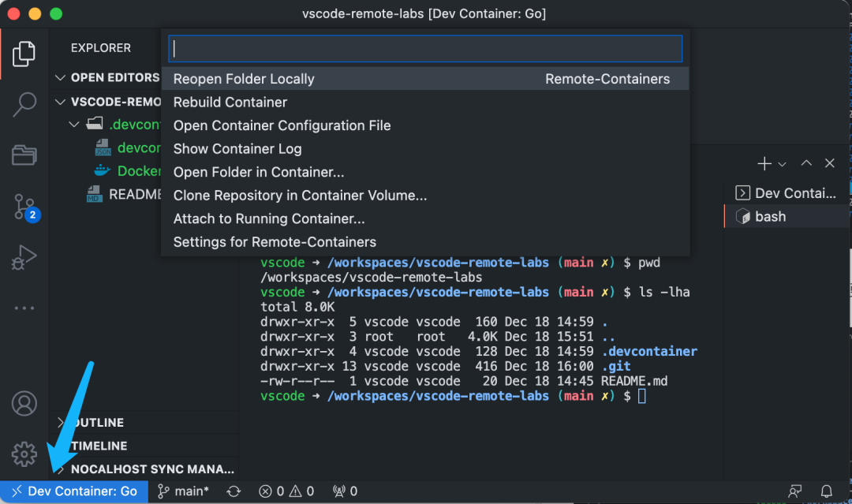The width and height of the screenshot is (852, 504).
Task: Click the main* git branch status item
Action: coord(183,491)
